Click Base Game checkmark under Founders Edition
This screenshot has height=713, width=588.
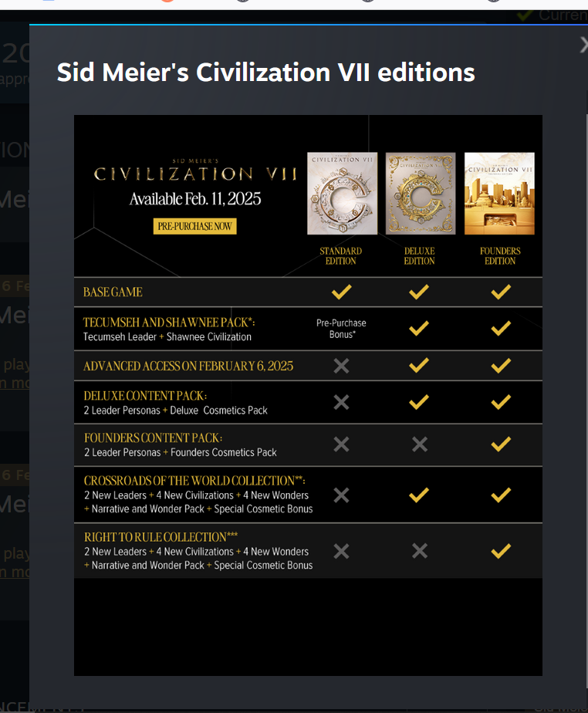(x=501, y=292)
